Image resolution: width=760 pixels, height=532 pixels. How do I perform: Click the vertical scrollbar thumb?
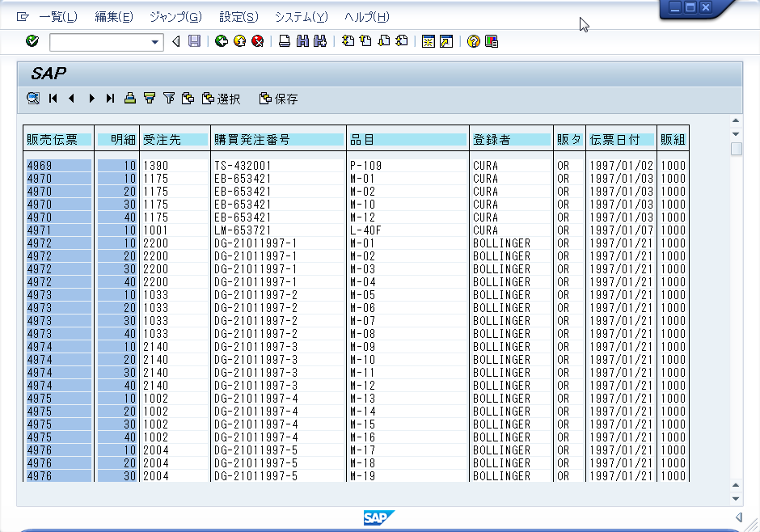click(736, 149)
